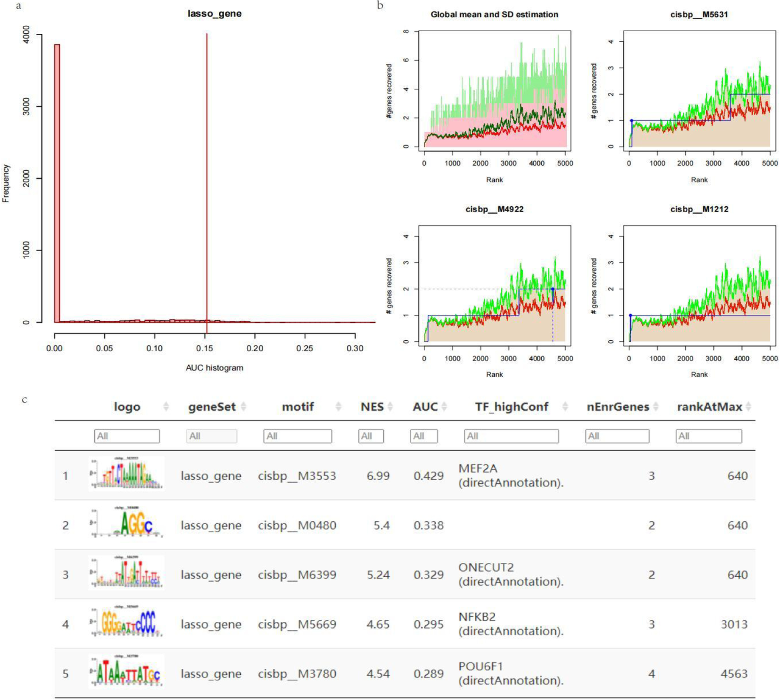This screenshot has height=700, width=780.
Task: Click the ONECUT2 (directAnnotation) cell
Action: point(511,574)
